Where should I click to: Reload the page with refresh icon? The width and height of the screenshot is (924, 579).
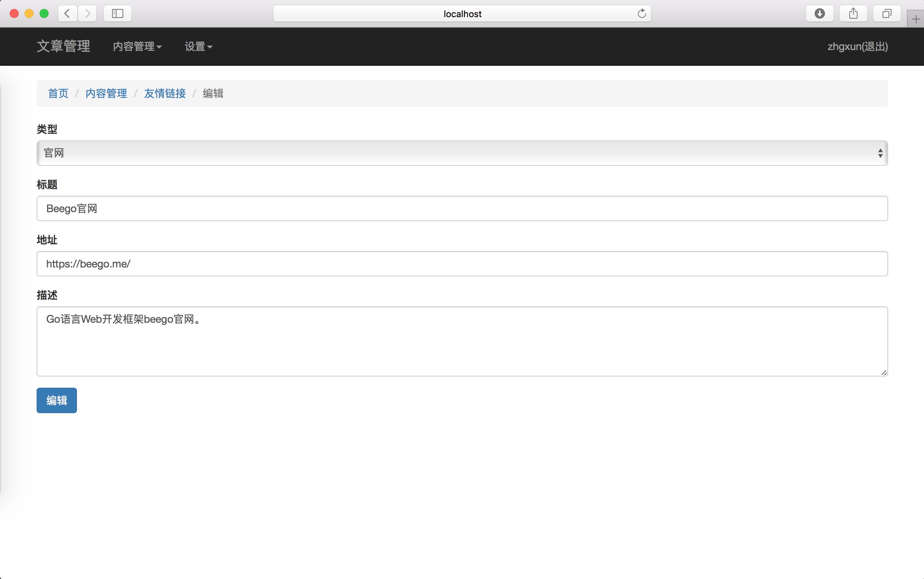pyautogui.click(x=642, y=14)
